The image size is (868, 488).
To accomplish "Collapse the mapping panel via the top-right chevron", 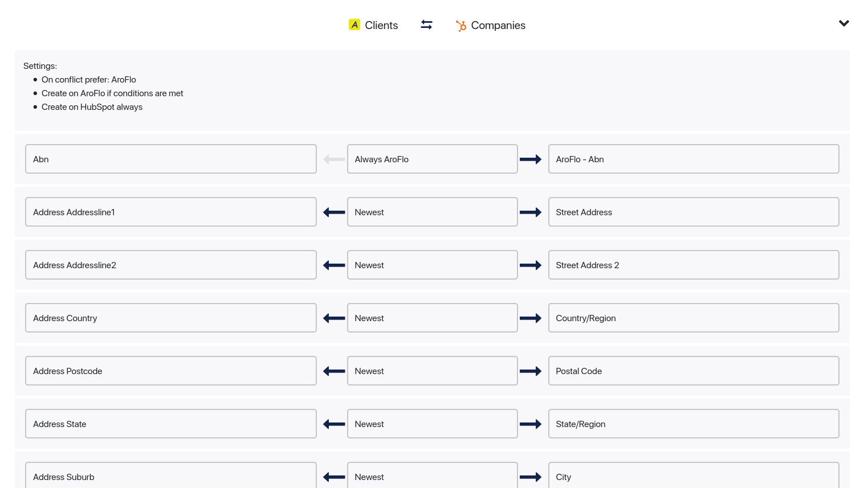I will [x=844, y=23].
